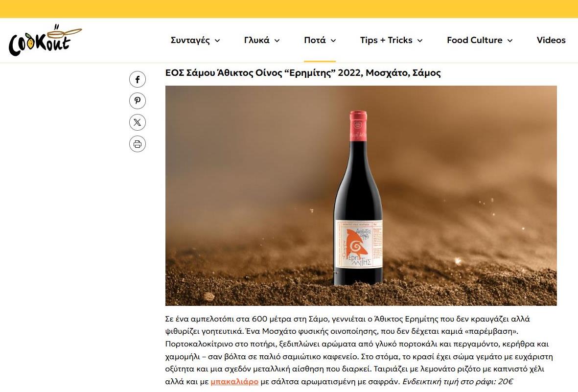The image size is (578, 392).
Task: Share article on X icon
Action: tap(138, 122)
